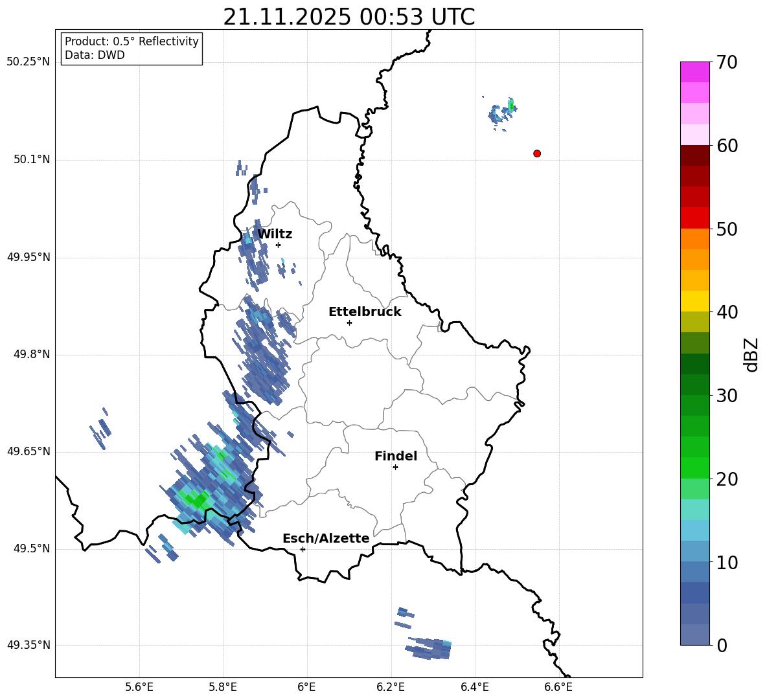
Task: Click the 10 value on the colorbar
Action: pos(727,563)
